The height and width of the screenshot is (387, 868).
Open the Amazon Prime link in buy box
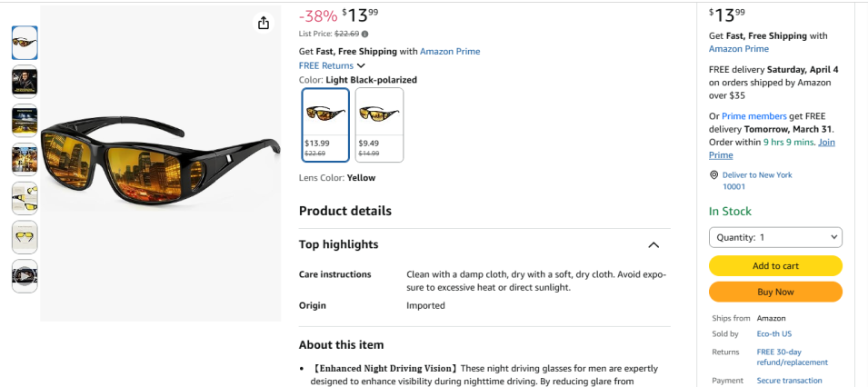[x=738, y=49]
